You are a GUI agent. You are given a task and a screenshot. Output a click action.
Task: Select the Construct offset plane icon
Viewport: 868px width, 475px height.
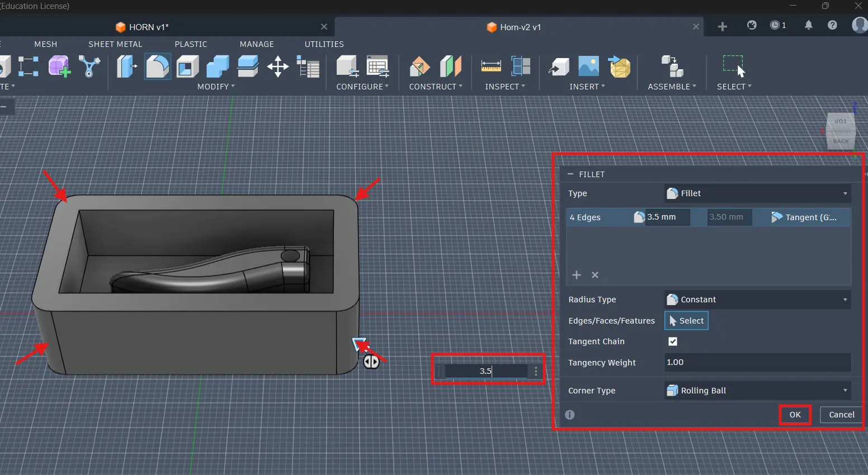(x=420, y=66)
